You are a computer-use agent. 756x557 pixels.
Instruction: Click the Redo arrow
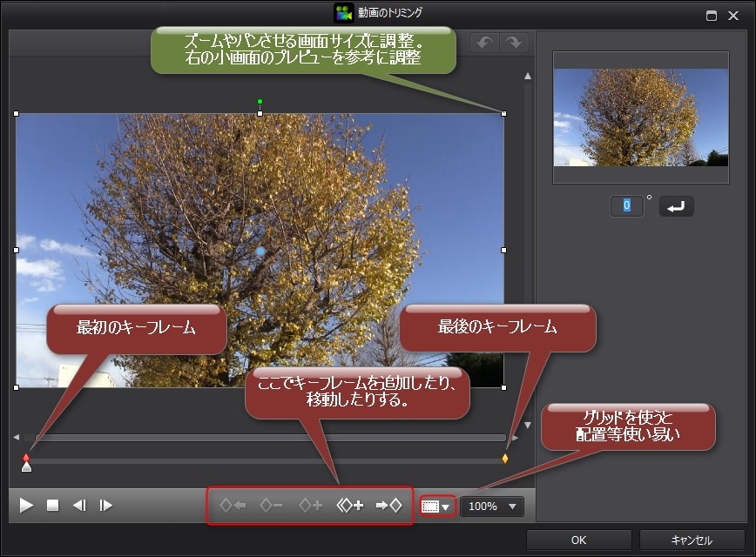(x=514, y=43)
